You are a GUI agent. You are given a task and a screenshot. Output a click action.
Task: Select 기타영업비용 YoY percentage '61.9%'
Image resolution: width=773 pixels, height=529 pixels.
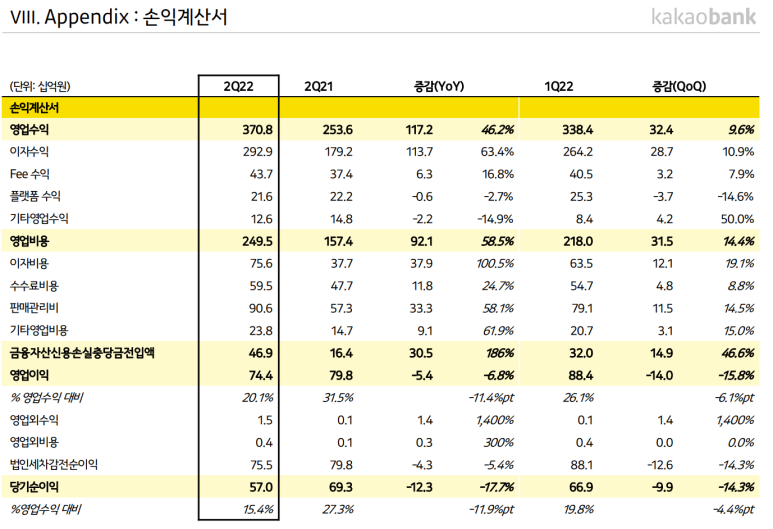click(498, 331)
